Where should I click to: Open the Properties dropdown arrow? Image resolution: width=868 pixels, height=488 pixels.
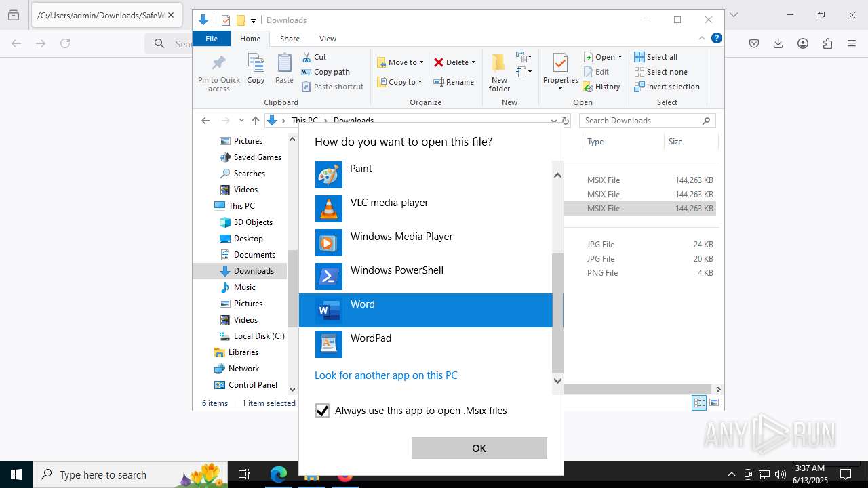pyautogui.click(x=560, y=89)
